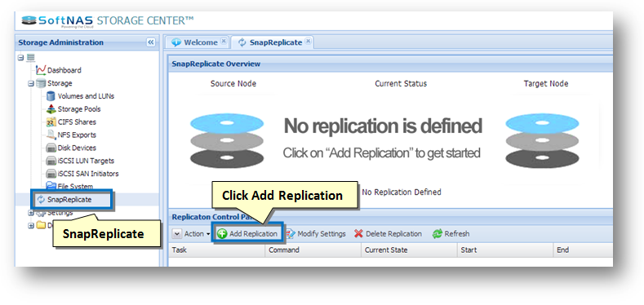
Task: Click the Refresh button
Action: [451, 234]
